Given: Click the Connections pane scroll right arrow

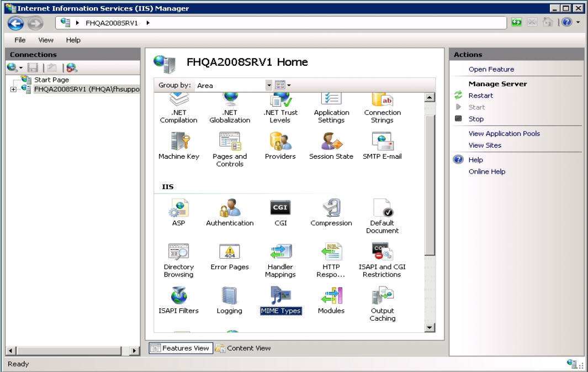Looking at the screenshot, I should pyautogui.click(x=134, y=350).
